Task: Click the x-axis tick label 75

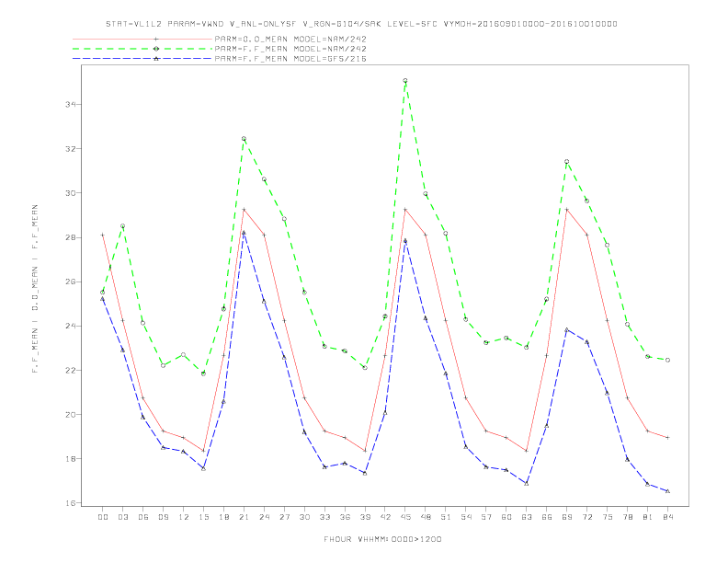Action: pyautogui.click(x=608, y=517)
